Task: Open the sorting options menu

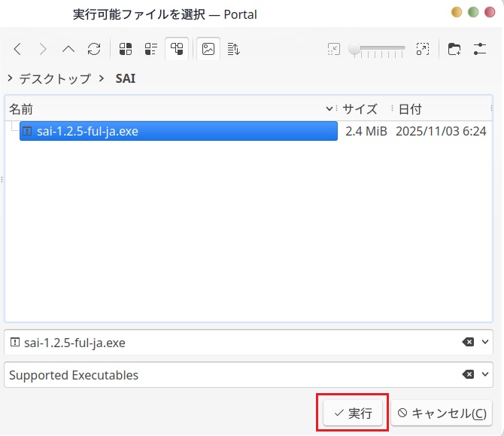Action: pos(233,49)
